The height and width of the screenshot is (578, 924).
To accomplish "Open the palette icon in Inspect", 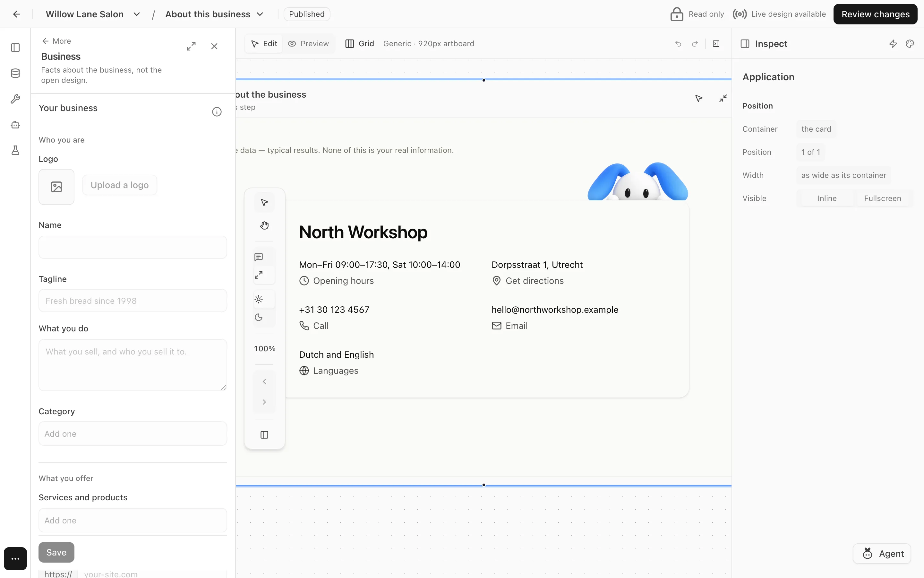I will pos(910,44).
